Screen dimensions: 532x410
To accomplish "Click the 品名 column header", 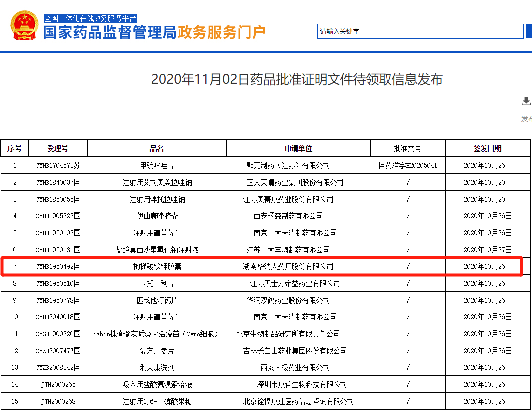I will [157, 149].
